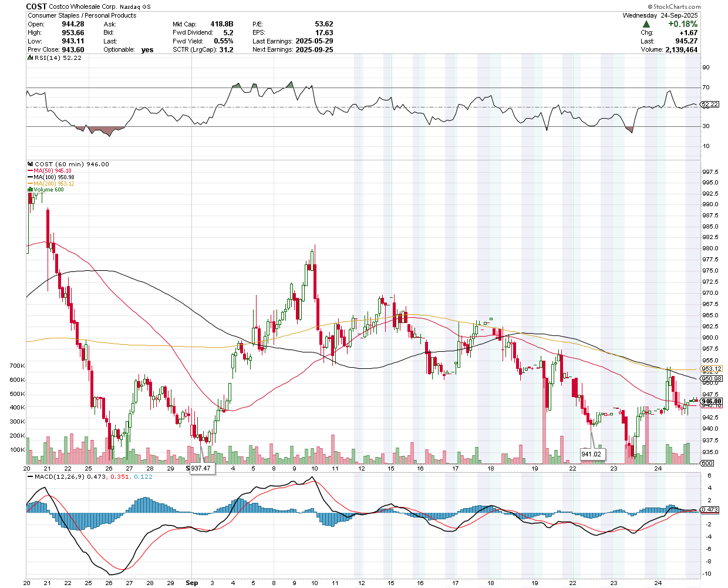This screenshot has width=728, height=588.
Task: Select the black MA(100) line swatch
Action: point(31,177)
